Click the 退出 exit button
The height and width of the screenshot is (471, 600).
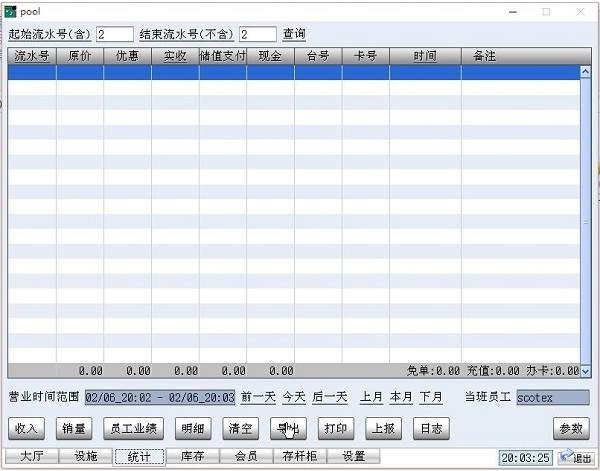(x=576, y=457)
